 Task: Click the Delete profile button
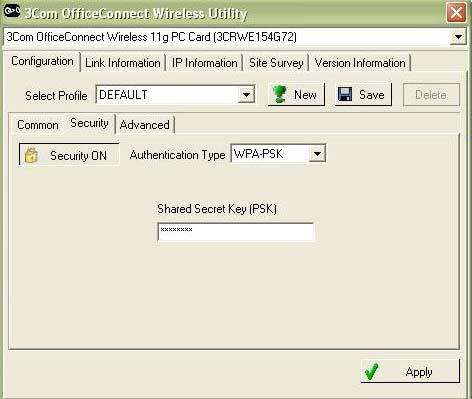(431, 95)
